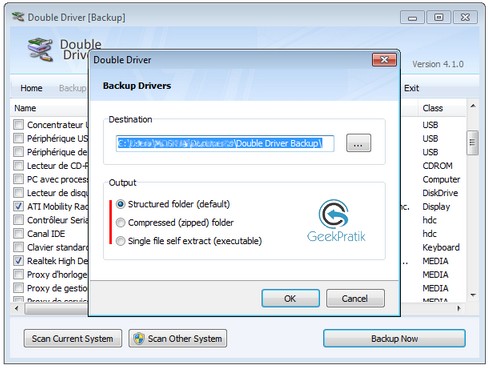Select Structured folder (default) output option
490x369 pixels.
tap(121, 204)
